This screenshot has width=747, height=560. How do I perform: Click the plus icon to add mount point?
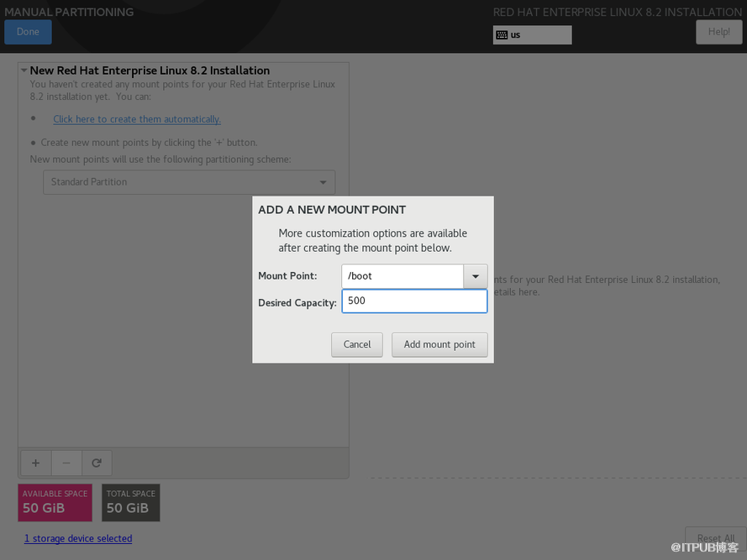coord(35,463)
